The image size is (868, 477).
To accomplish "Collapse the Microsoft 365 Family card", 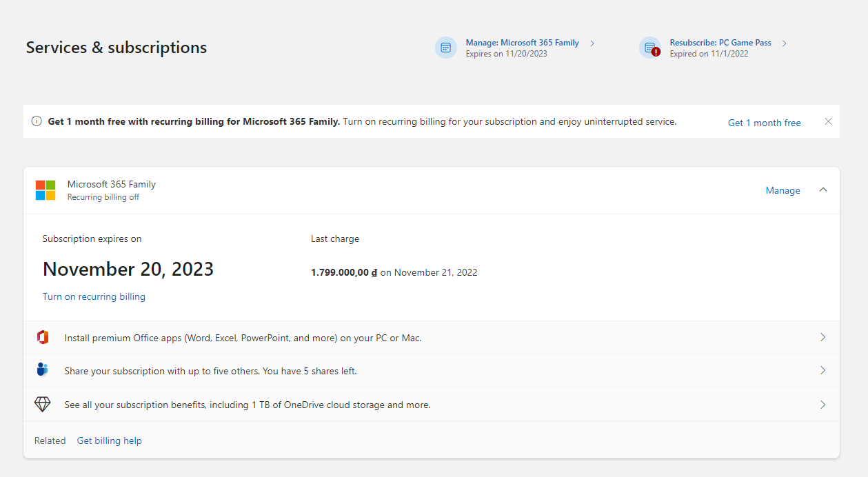I will coord(823,190).
